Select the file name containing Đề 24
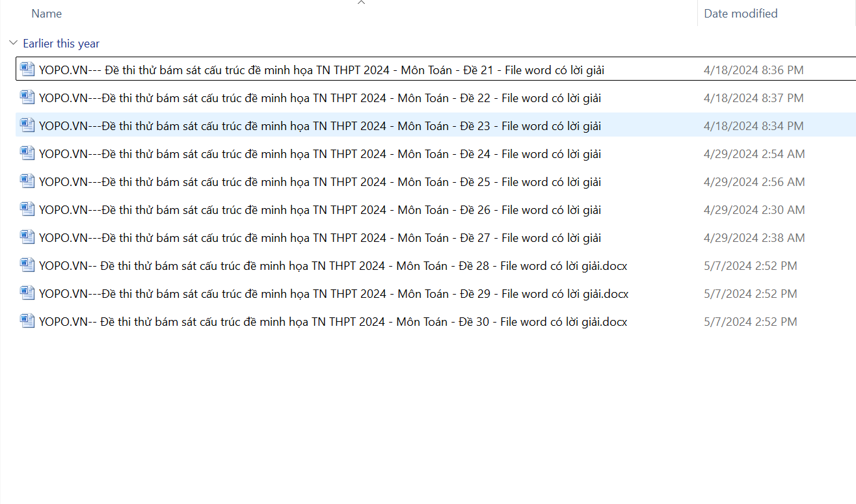 tap(320, 154)
